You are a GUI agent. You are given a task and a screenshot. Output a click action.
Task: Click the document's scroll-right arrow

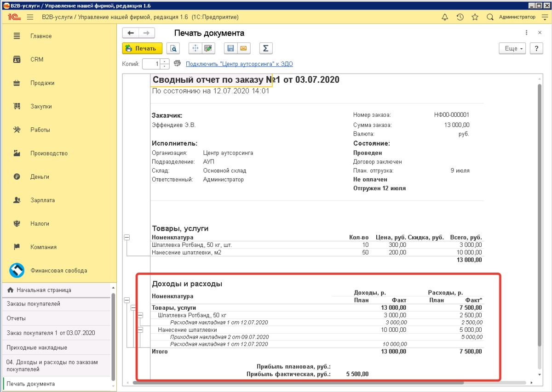coord(533,382)
